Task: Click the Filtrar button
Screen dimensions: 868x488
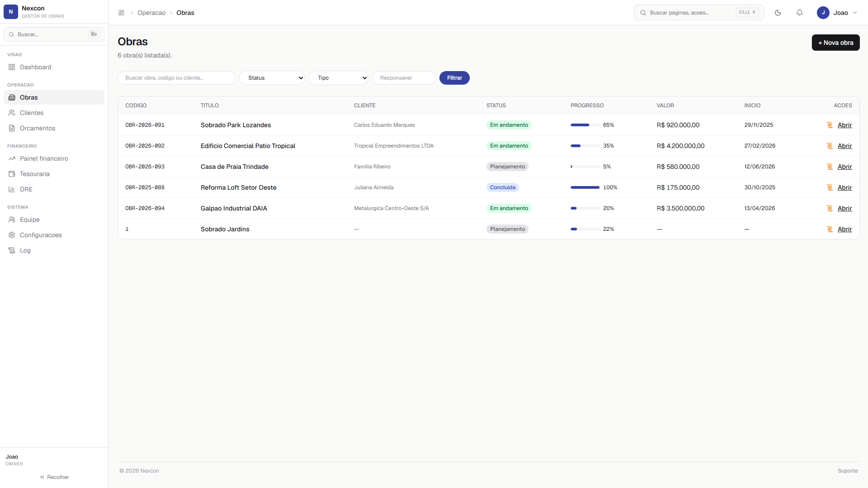Action: pos(454,78)
